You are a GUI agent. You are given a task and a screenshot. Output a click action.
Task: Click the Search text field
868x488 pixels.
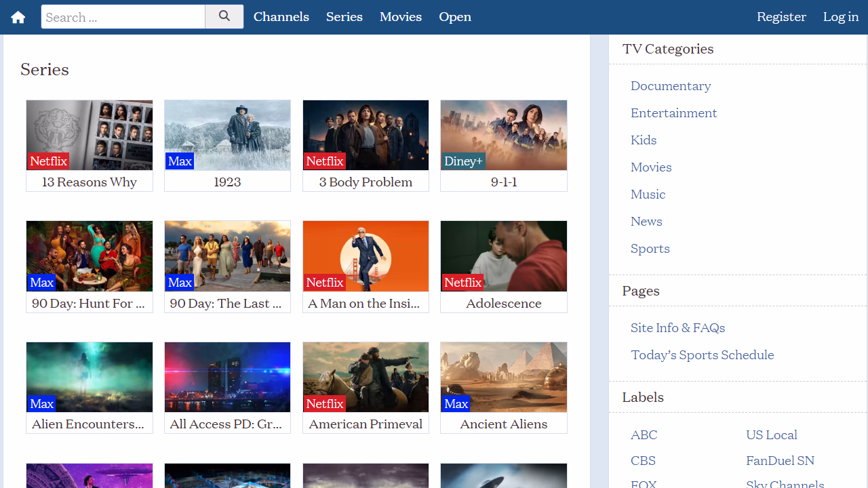click(x=123, y=17)
